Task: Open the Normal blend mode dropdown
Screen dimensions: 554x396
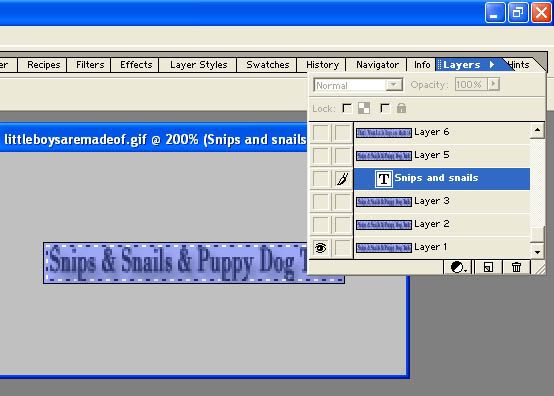Action: (358, 85)
